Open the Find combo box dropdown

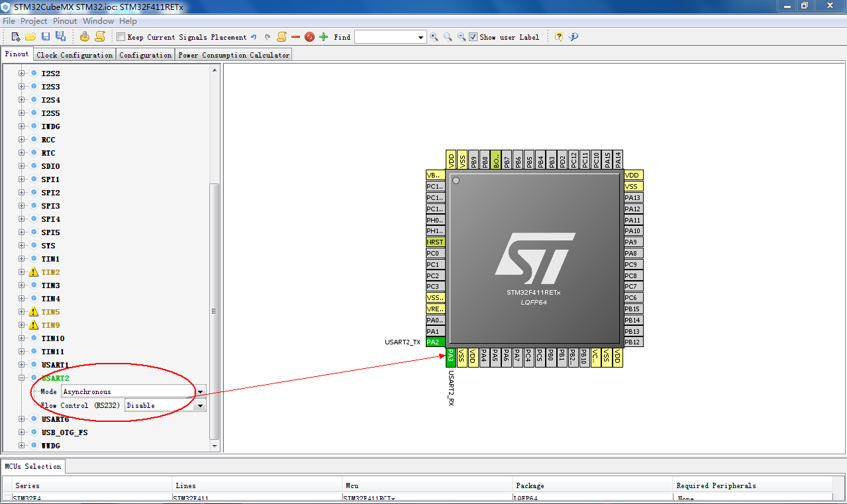421,37
